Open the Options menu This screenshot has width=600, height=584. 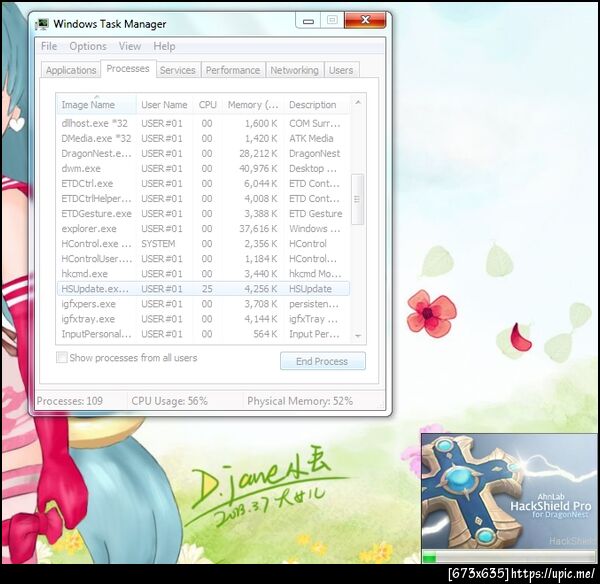point(88,46)
